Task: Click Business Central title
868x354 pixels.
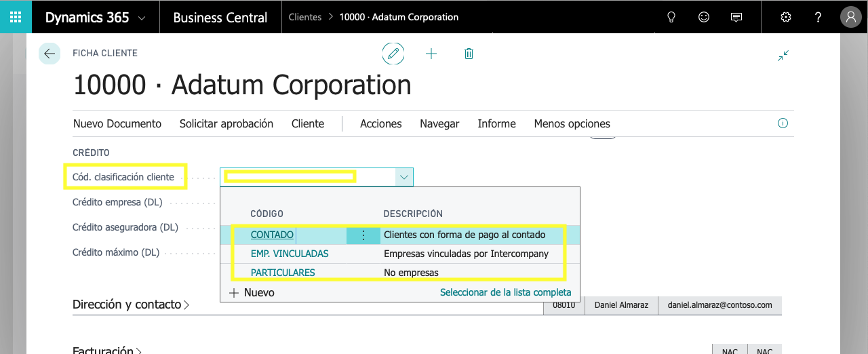Action: click(220, 18)
